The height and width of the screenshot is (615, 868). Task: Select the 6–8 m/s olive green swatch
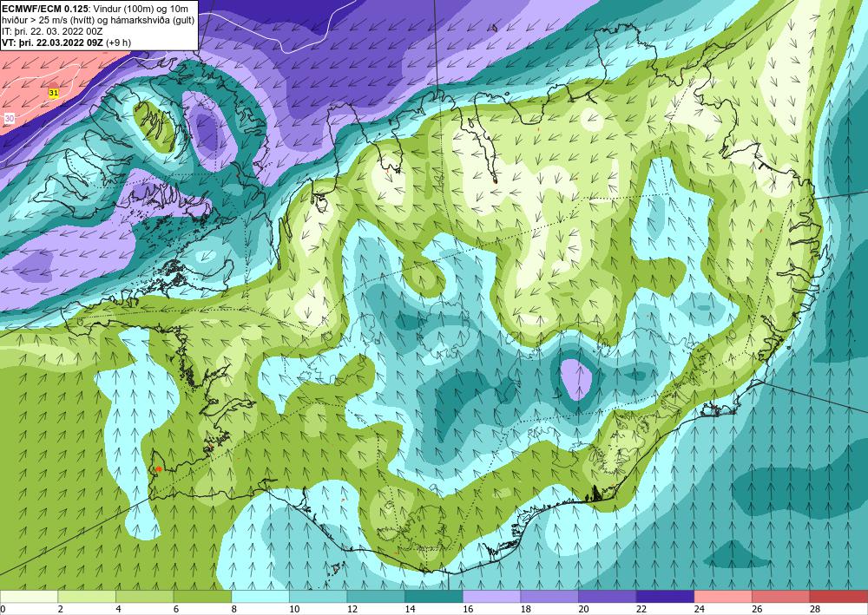click(202, 597)
